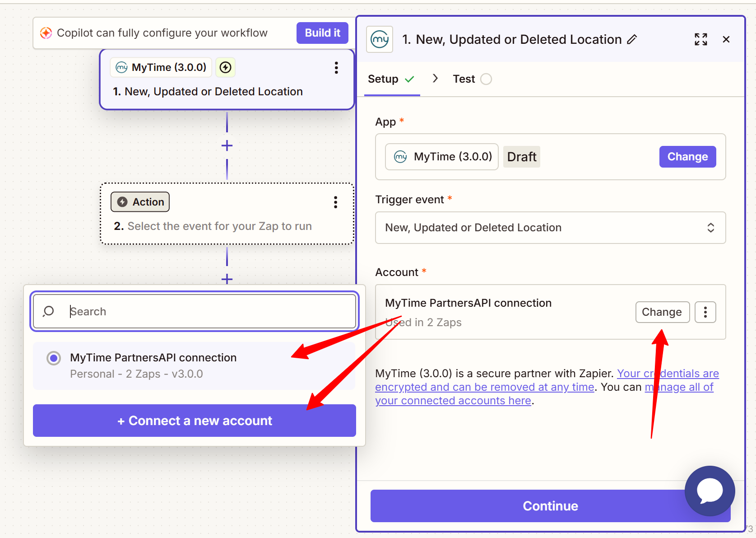This screenshot has width=756, height=538.
Task: Select the step 1 New, Updated or Deleted Location card
Action: tap(227, 80)
